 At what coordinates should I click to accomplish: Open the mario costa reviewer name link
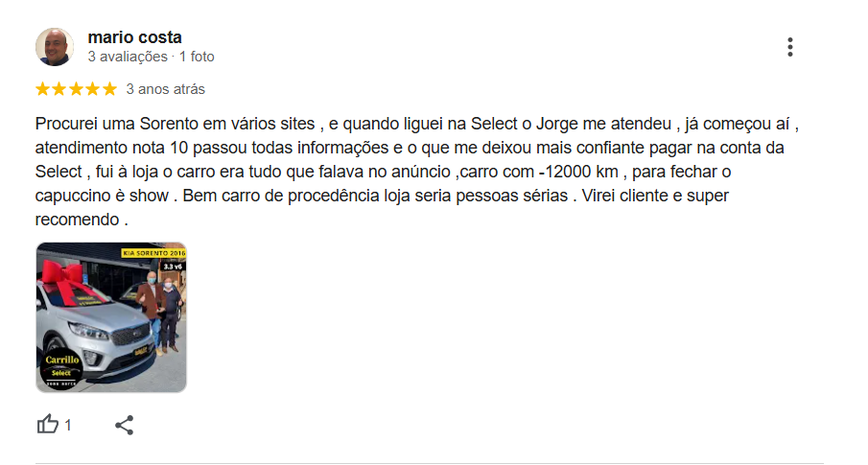click(x=134, y=37)
